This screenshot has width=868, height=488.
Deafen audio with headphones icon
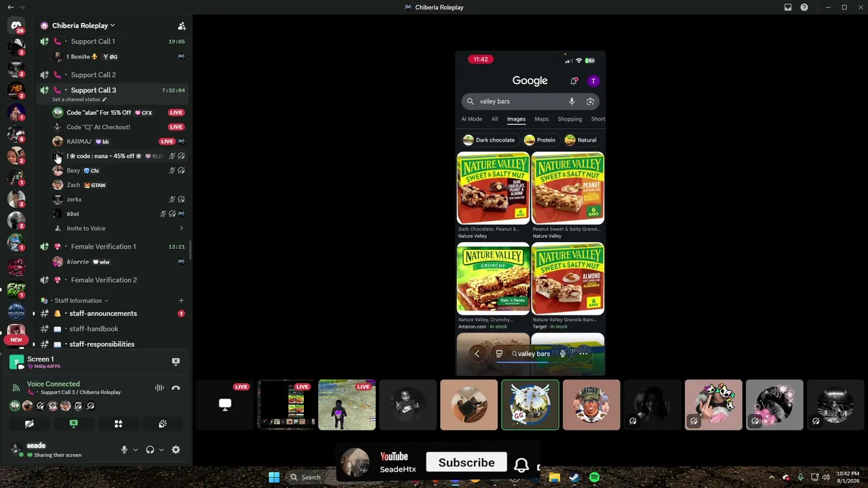pyautogui.click(x=150, y=449)
